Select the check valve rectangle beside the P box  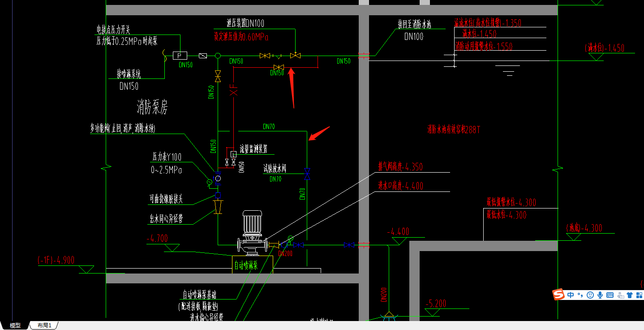202,56
